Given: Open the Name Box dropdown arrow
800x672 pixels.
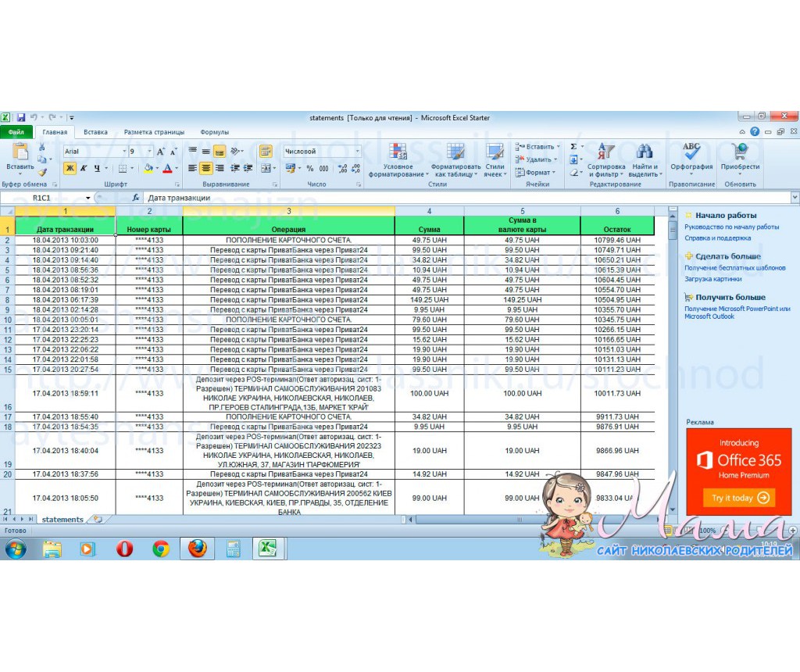Looking at the screenshot, I should [87, 198].
